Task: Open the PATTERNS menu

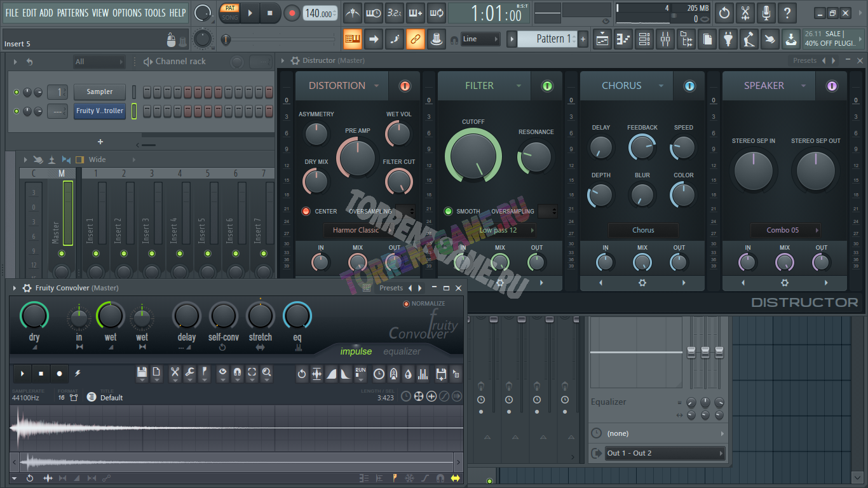Action: click(72, 13)
